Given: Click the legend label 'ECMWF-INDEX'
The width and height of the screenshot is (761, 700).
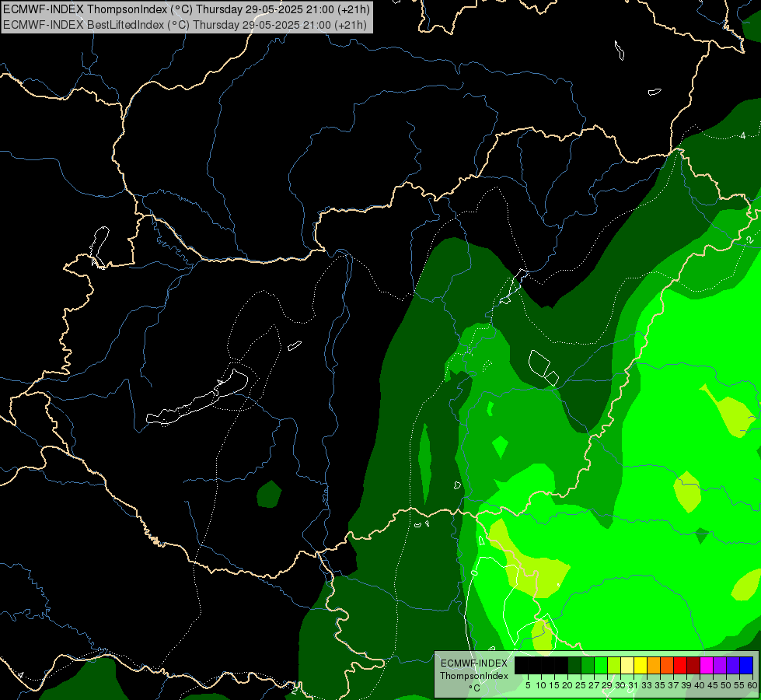Looking at the screenshot, I should 474,663.
